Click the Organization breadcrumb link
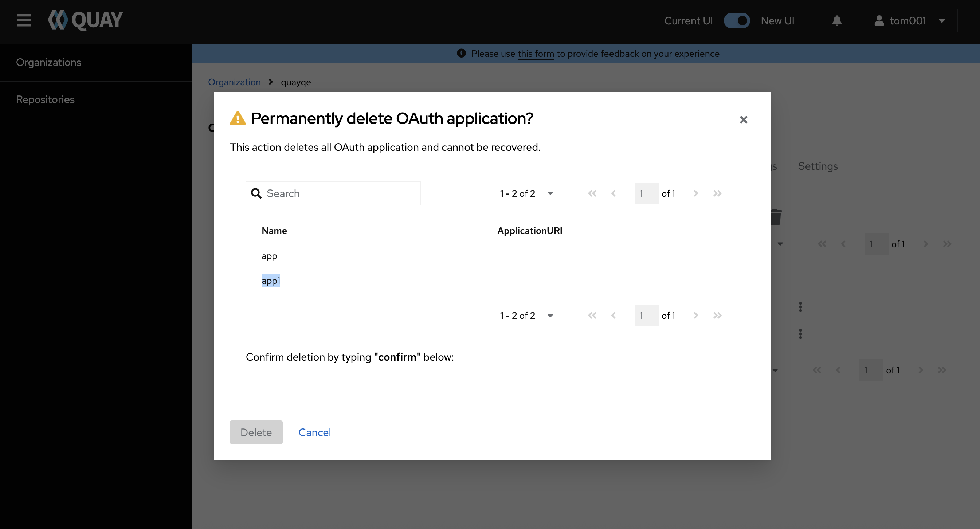Image resolution: width=980 pixels, height=529 pixels. pyautogui.click(x=234, y=82)
